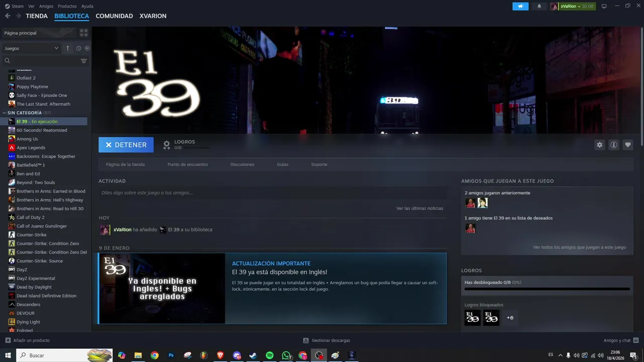Select first locked achievement icon
Screen dimensions: 644x362
click(x=472, y=318)
